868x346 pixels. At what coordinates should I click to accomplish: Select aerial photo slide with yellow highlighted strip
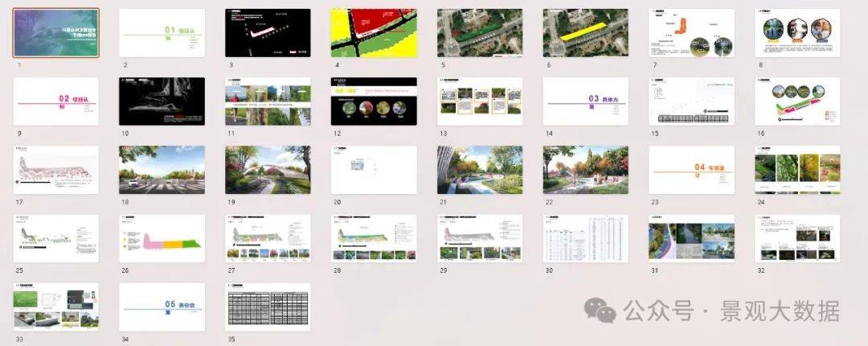586,32
